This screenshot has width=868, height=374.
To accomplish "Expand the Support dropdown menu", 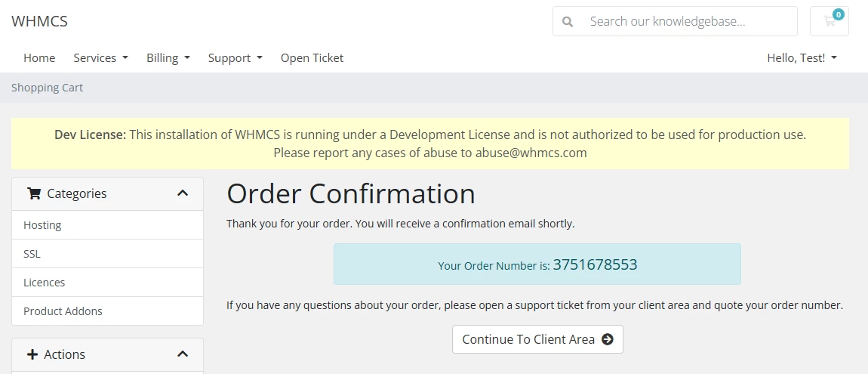I will click(x=235, y=58).
